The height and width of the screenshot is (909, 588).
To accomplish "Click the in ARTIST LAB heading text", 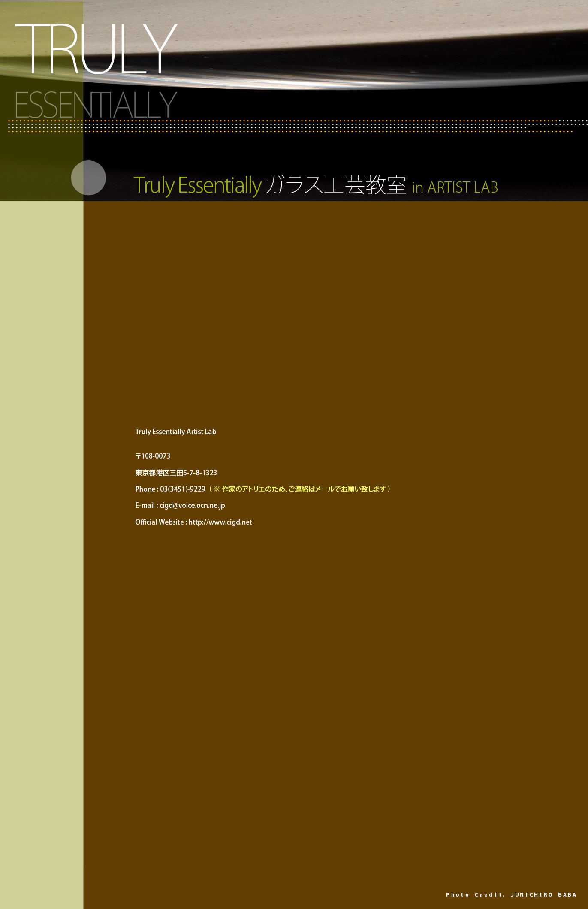I will coord(455,187).
